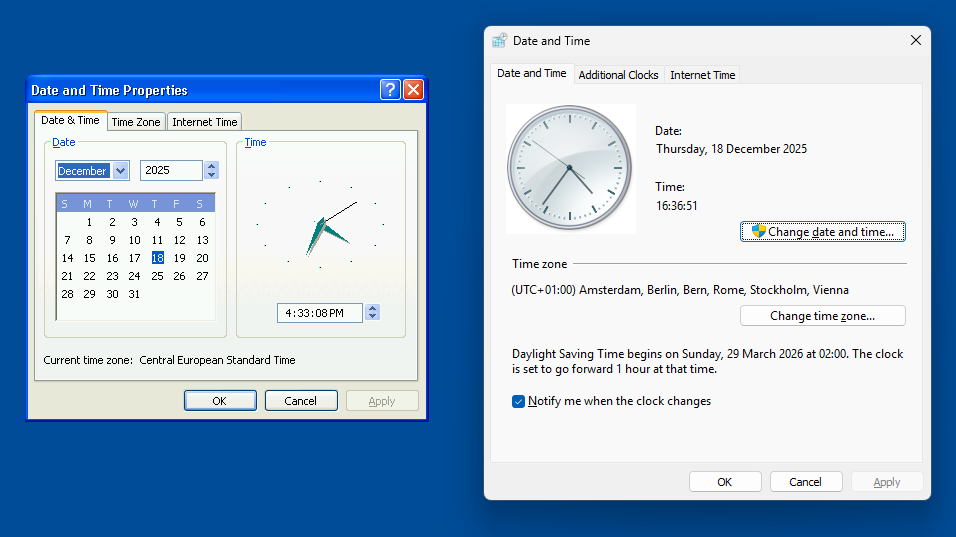The height and width of the screenshot is (537, 956).
Task: Select day 25 in the calendar
Action: [157, 276]
